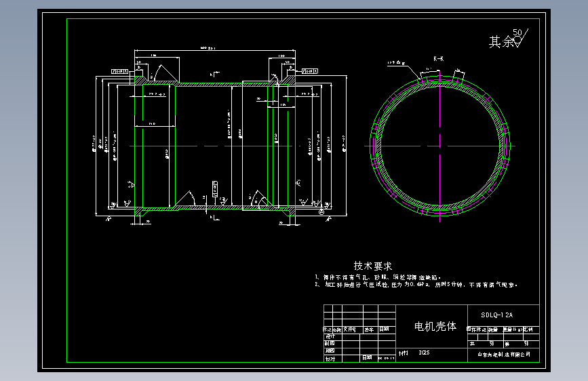This screenshot has width=588, height=381.
Task: Click the 制图 row label in the title block
Action: coord(330,343)
